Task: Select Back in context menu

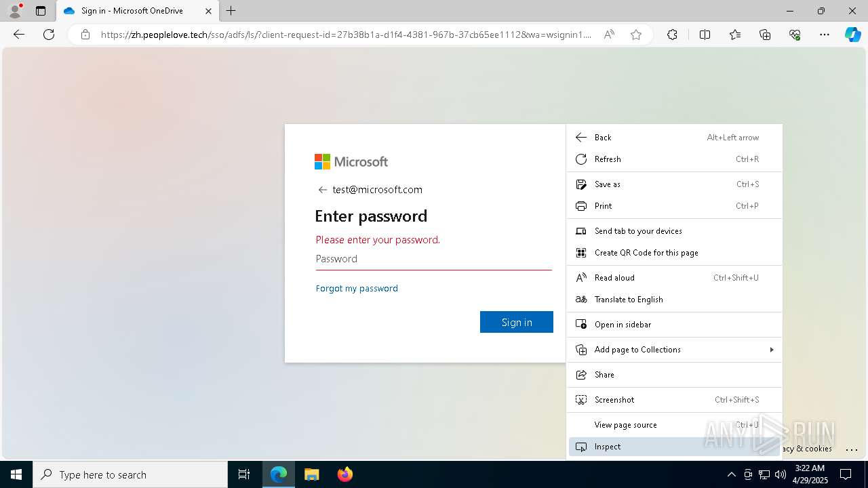Action: [674, 137]
